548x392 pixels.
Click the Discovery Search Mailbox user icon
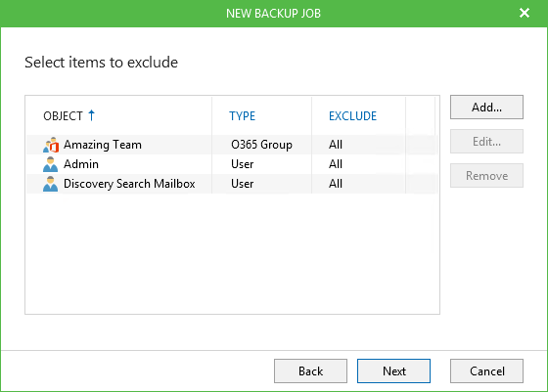point(50,184)
